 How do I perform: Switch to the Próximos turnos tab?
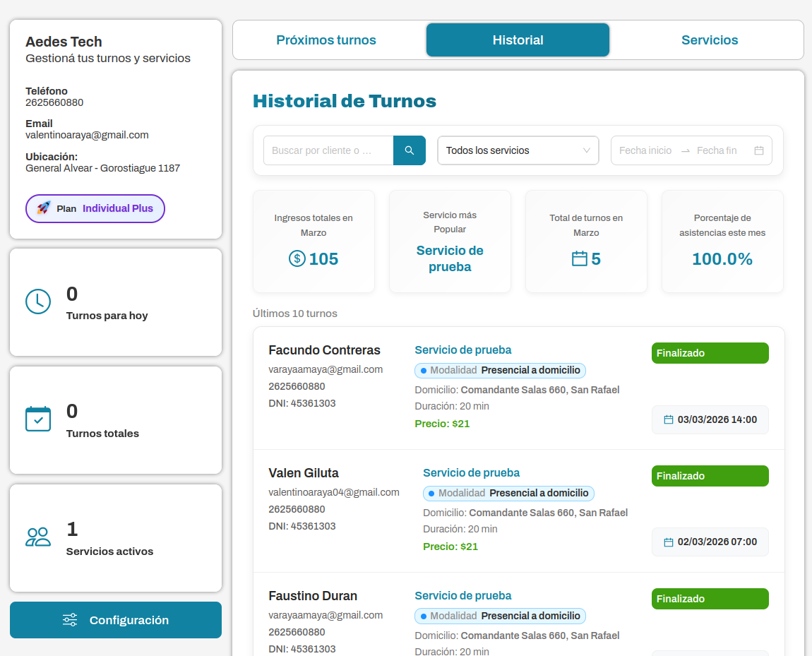coord(326,40)
